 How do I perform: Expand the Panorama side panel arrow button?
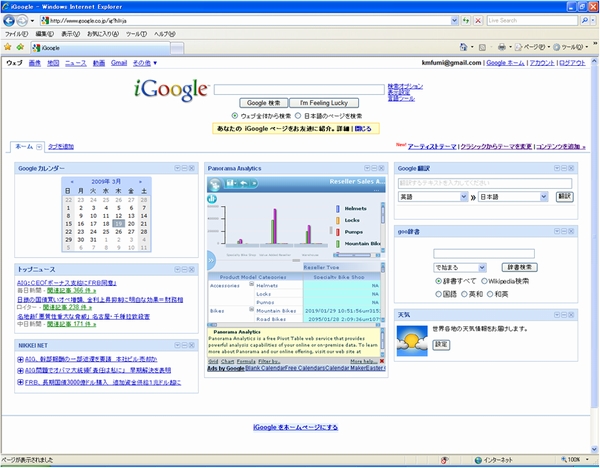(x=211, y=260)
